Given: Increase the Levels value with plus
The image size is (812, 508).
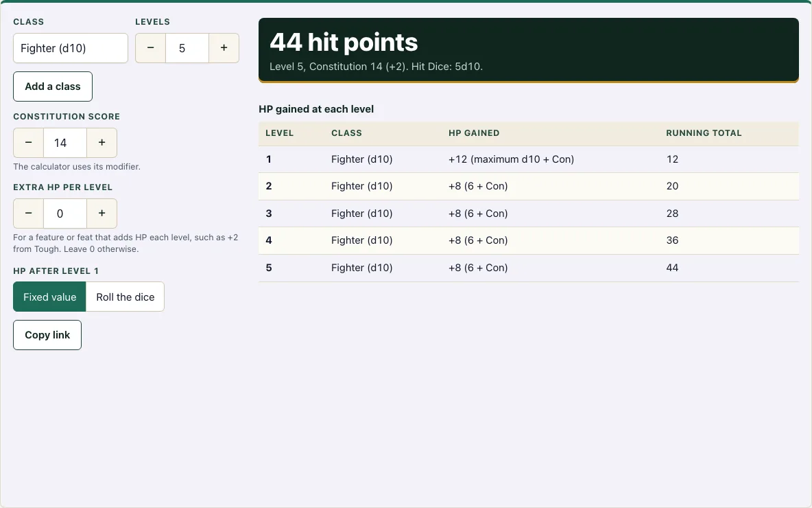Looking at the screenshot, I should pyautogui.click(x=224, y=48).
